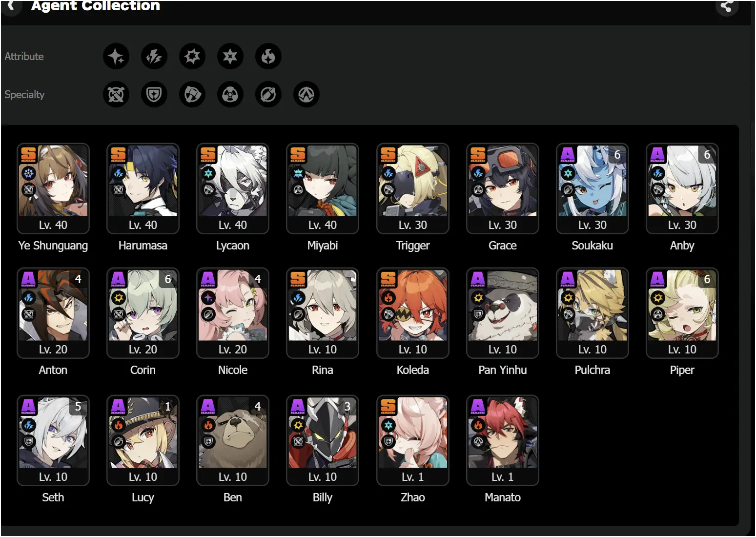Select the Support specialty icon

tap(268, 94)
